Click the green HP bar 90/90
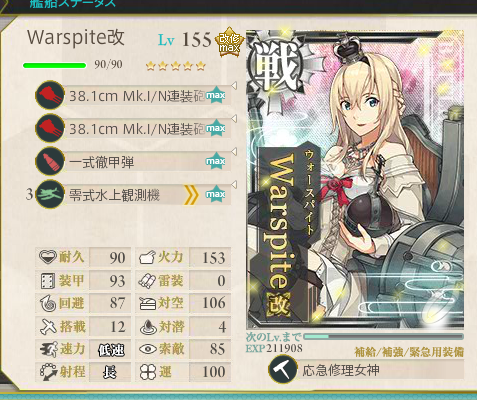The width and height of the screenshot is (477, 409). click(x=54, y=65)
